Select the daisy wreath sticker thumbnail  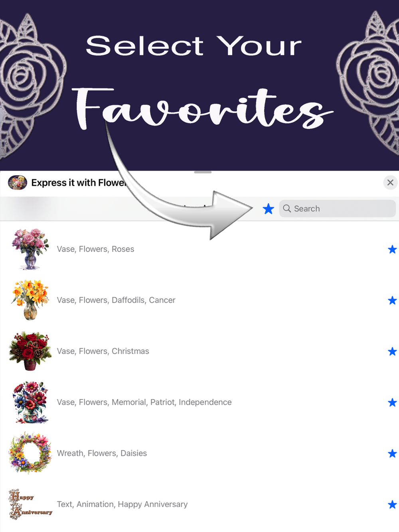click(30, 453)
